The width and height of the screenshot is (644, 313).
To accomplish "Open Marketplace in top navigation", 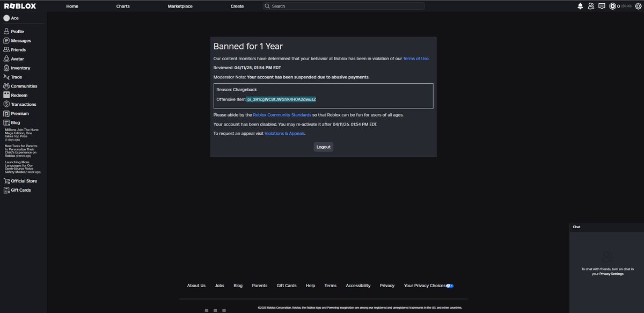I will (180, 6).
